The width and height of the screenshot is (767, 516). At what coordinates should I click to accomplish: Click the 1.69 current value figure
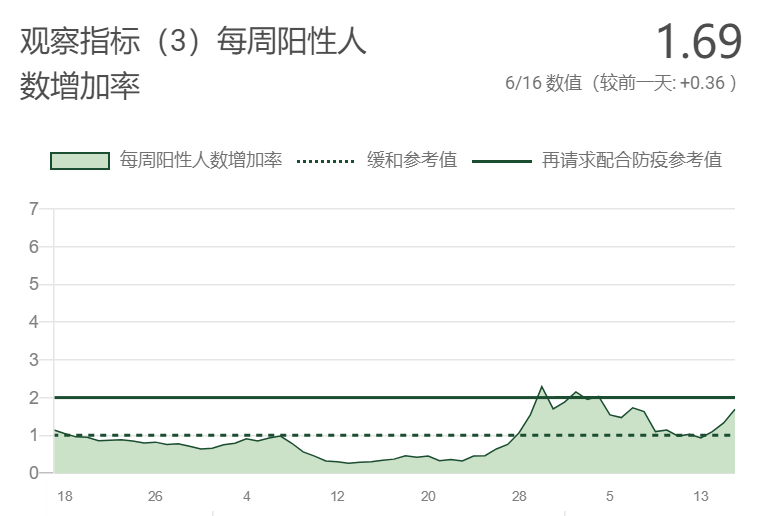[x=699, y=42]
